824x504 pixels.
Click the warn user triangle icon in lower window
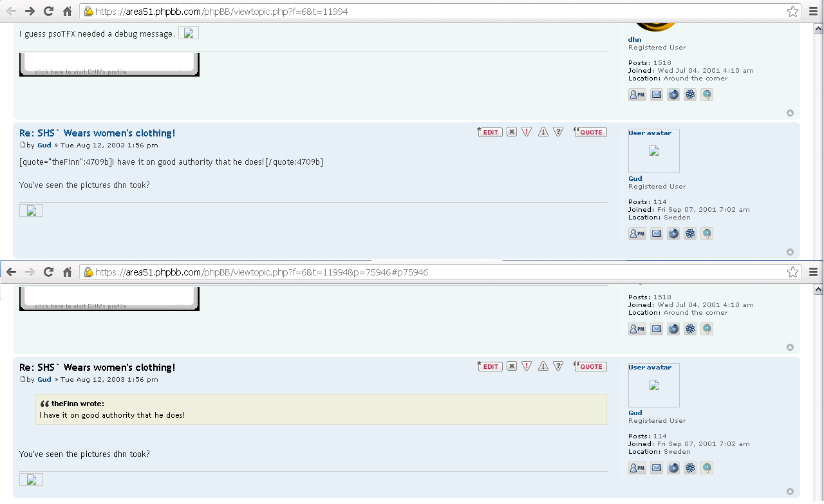[x=543, y=366]
